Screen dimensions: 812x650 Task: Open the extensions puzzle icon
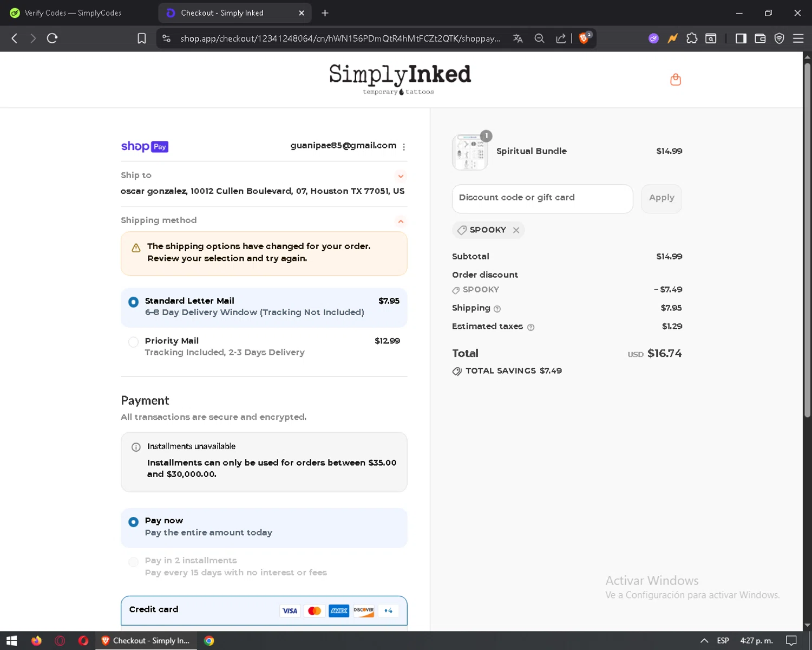692,38
